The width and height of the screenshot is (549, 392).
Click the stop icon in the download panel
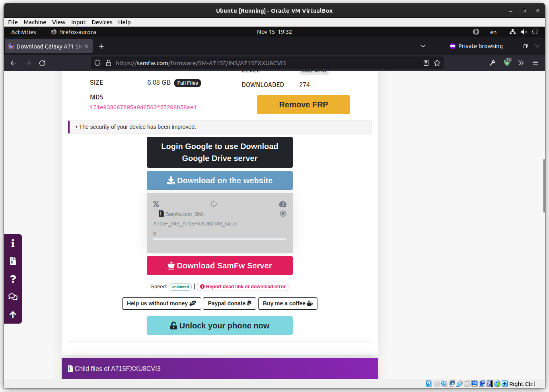[x=283, y=213]
